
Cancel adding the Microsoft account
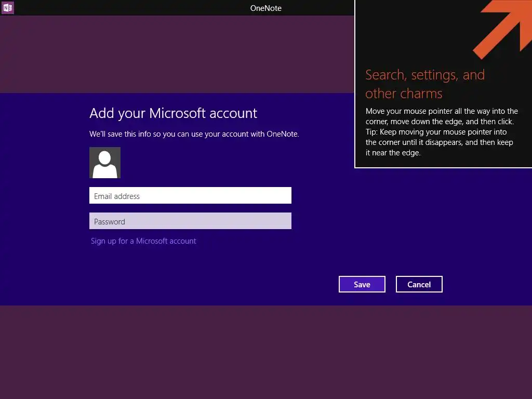point(419,284)
